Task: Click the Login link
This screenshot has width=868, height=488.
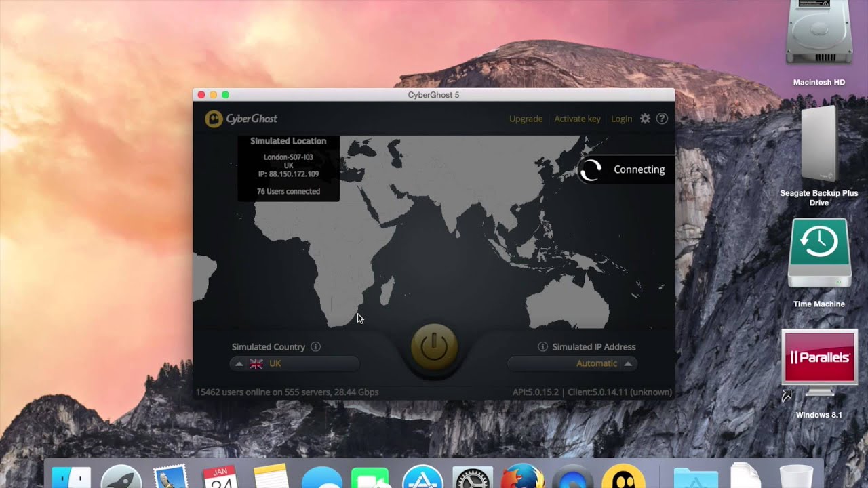Action: [x=621, y=119]
